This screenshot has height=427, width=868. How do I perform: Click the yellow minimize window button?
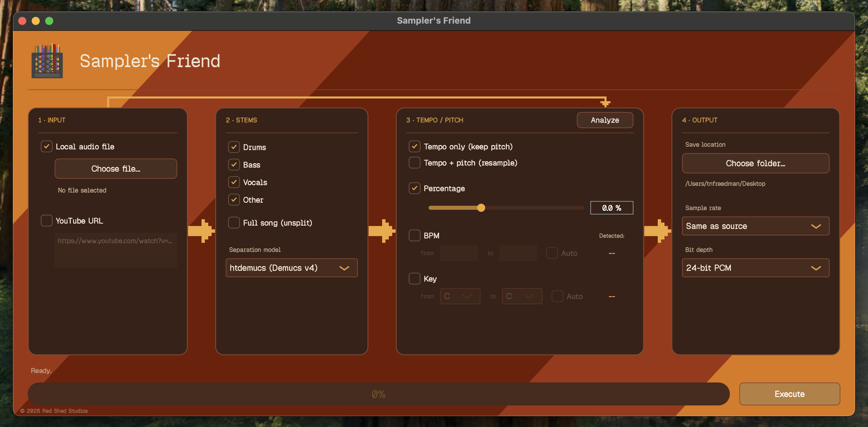pyautogui.click(x=36, y=21)
